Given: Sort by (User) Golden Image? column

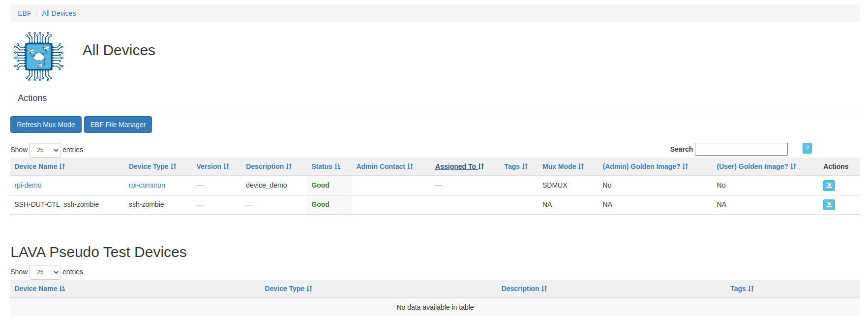Looking at the screenshot, I should (x=756, y=166).
